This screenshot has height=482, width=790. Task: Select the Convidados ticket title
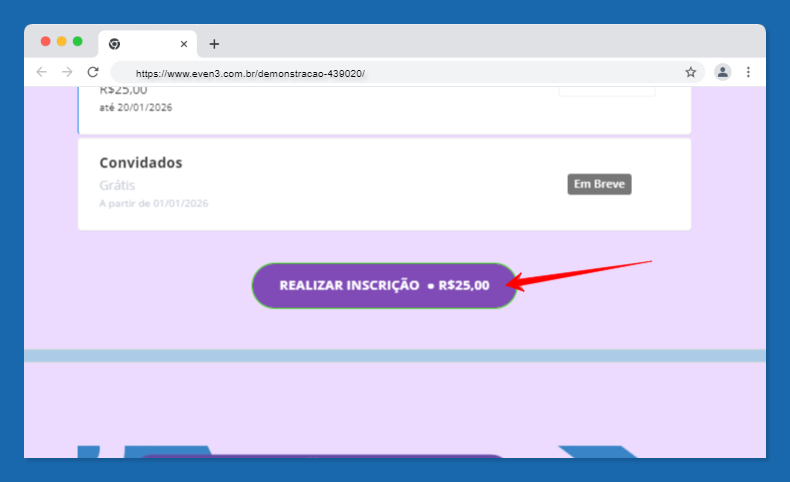(141, 163)
